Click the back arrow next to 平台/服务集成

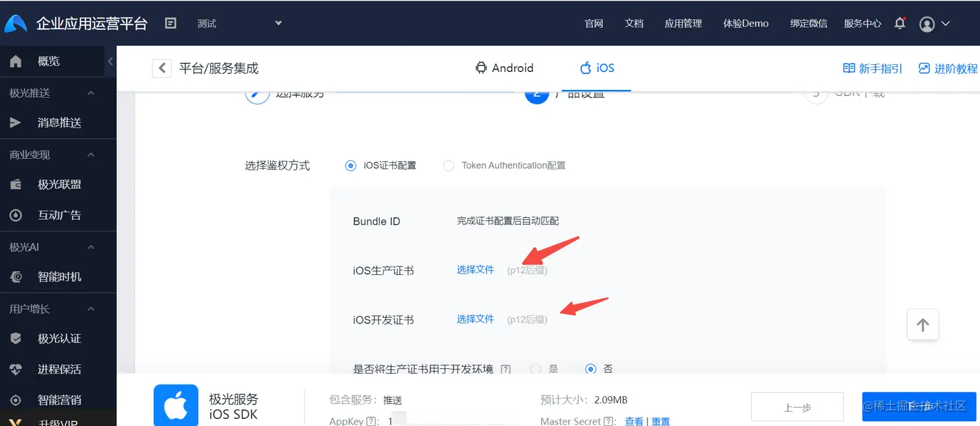(x=161, y=68)
